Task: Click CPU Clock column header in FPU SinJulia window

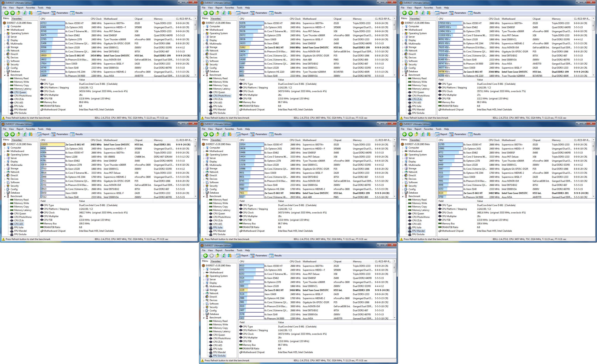Action: coord(295,262)
